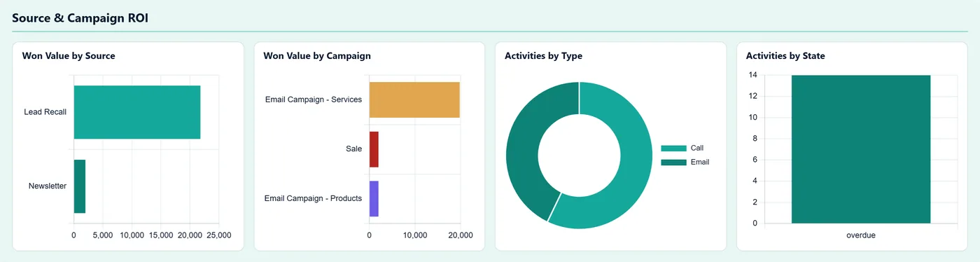Click the overdue bar in Activities by State

861,149
